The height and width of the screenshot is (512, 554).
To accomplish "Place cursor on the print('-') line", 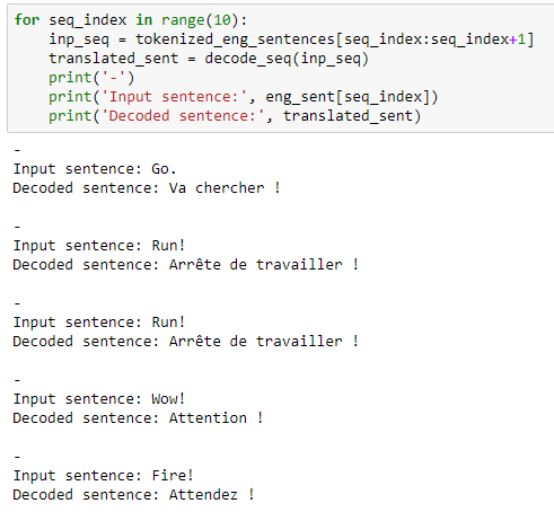I will point(92,77).
